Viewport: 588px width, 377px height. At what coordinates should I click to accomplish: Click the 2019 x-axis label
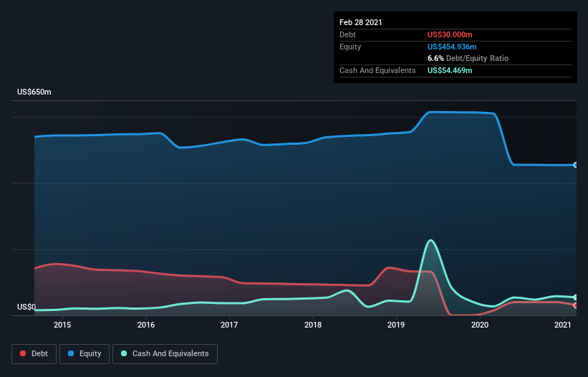tap(396, 325)
